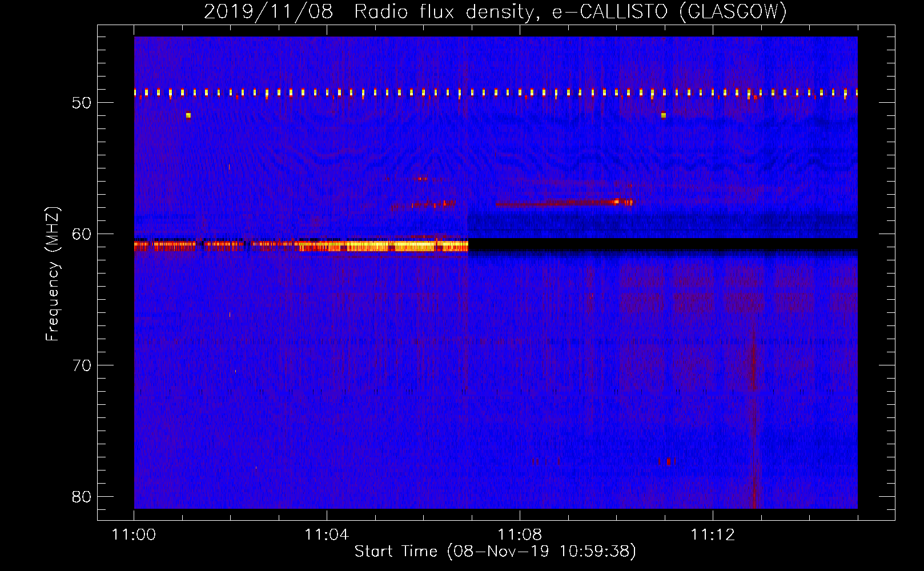This screenshot has width=924, height=571.
Task: Click the 'Frequency (MHZ)' axis label
Action: [x=53, y=274]
